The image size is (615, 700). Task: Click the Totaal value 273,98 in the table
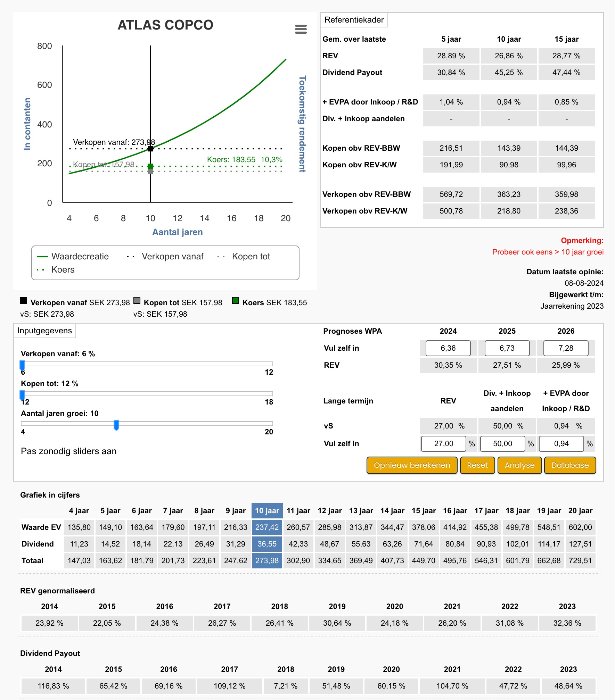tap(267, 561)
